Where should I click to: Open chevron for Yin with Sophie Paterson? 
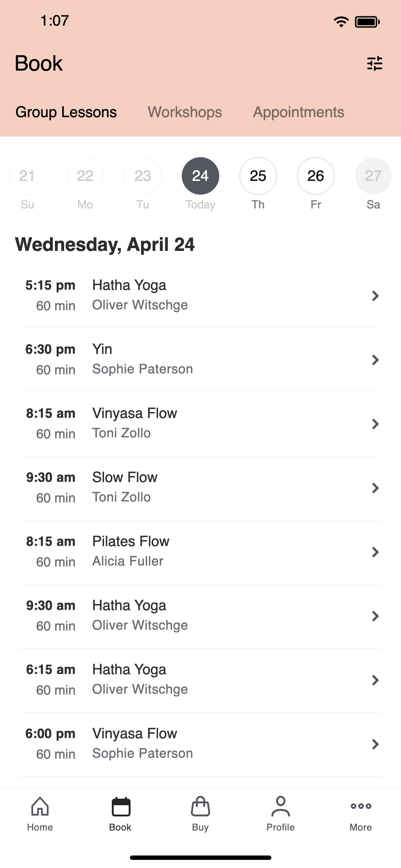pos(375,360)
